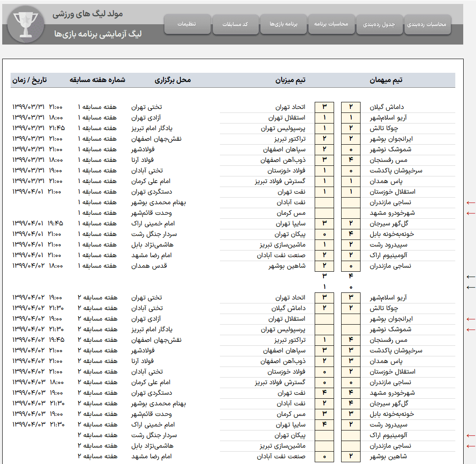Click empty host score cell for ماشین‌سازی تبریز, week 2

coord(324,446)
